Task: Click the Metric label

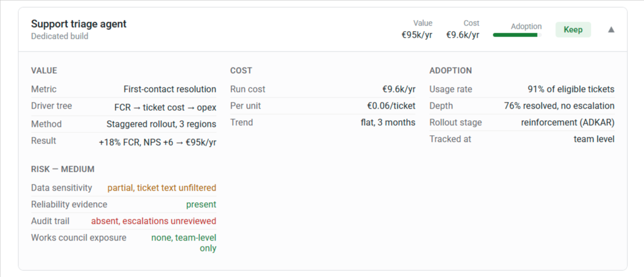Action: click(x=44, y=89)
